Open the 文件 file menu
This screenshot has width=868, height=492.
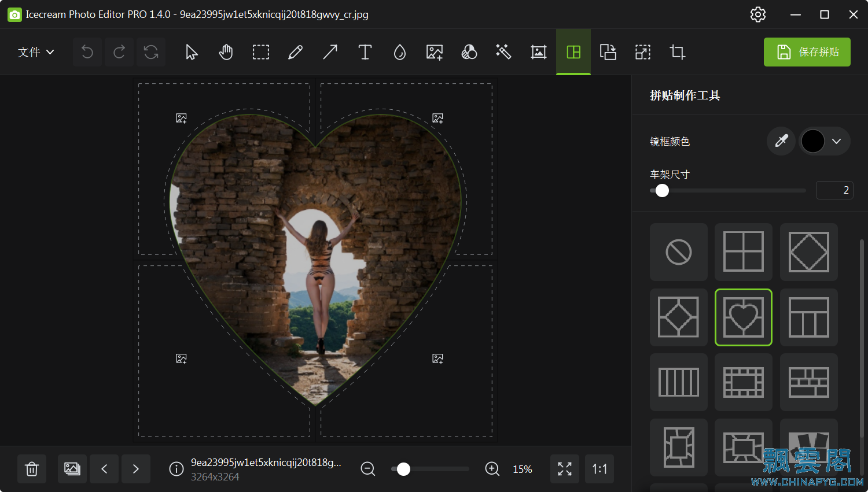click(x=36, y=52)
